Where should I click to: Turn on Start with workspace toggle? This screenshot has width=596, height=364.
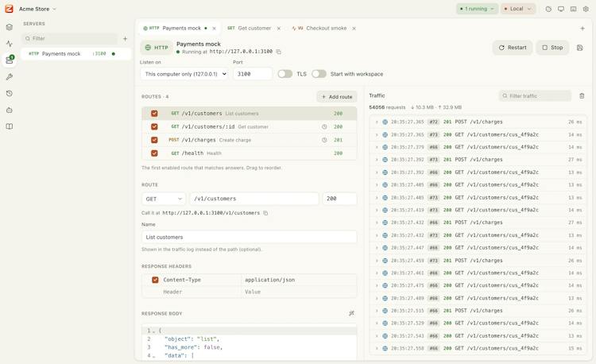[319, 74]
